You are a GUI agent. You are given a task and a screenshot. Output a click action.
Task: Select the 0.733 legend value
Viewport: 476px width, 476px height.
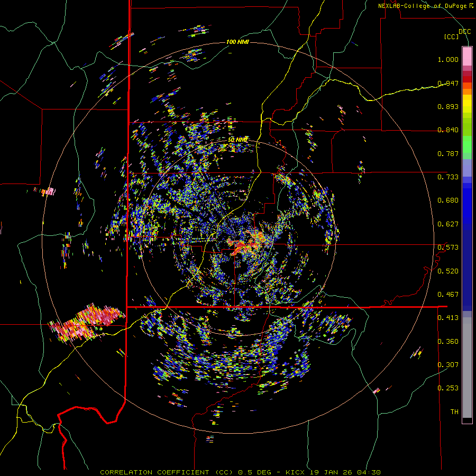pyautogui.click(x=448, y=177)
